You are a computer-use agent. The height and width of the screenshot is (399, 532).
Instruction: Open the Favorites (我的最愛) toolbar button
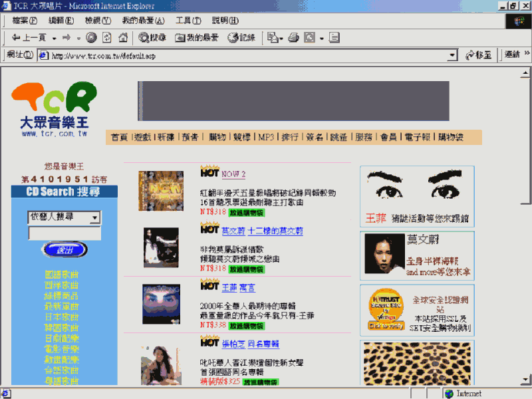coord(197,38)
